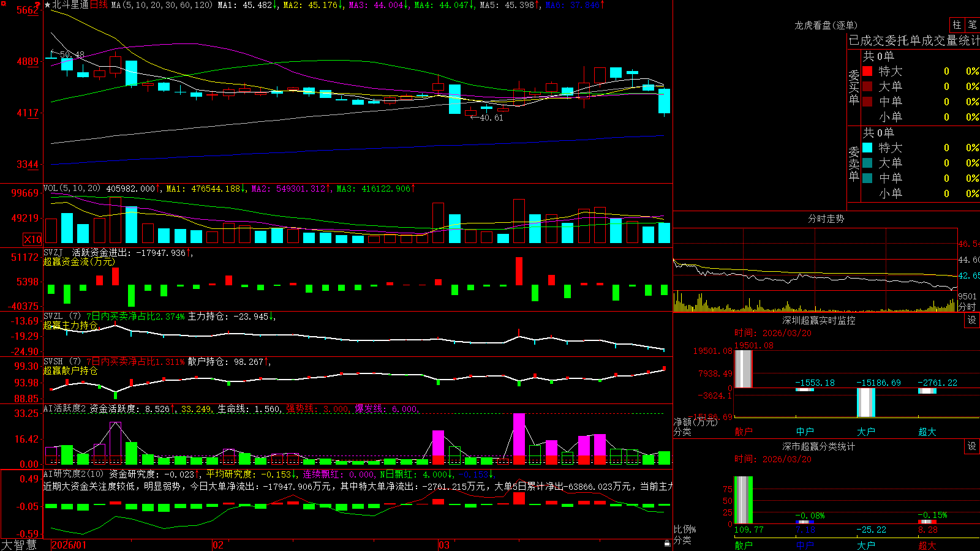The height and width of the screenshot is (551, 980).
Task: Click the 分时走势 panel title
Action: (826, 219)
